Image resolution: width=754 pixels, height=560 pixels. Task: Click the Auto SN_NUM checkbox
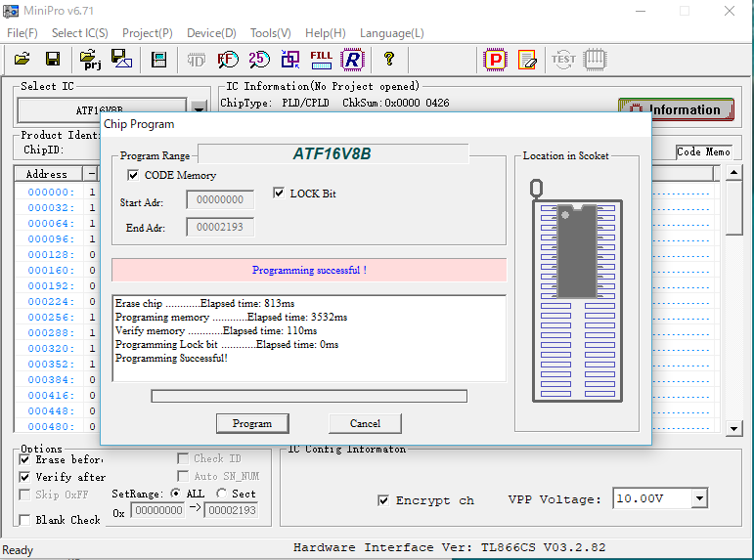pos(183,476)
